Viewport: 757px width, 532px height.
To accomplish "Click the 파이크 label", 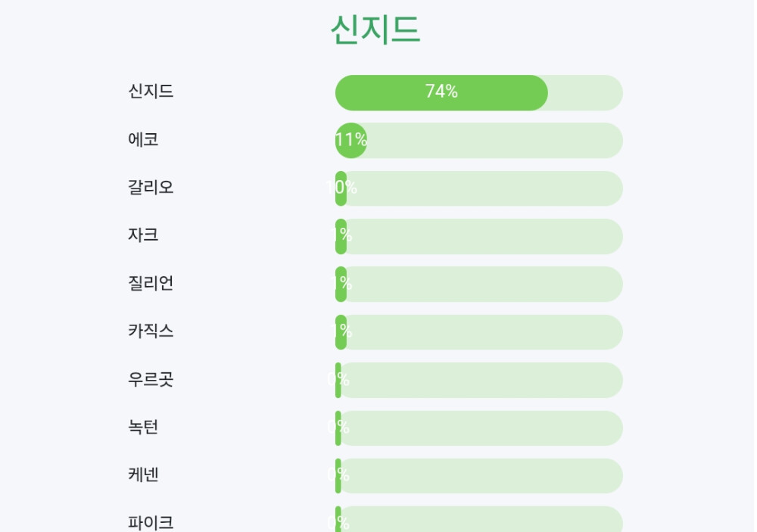I will pos(151,522).
